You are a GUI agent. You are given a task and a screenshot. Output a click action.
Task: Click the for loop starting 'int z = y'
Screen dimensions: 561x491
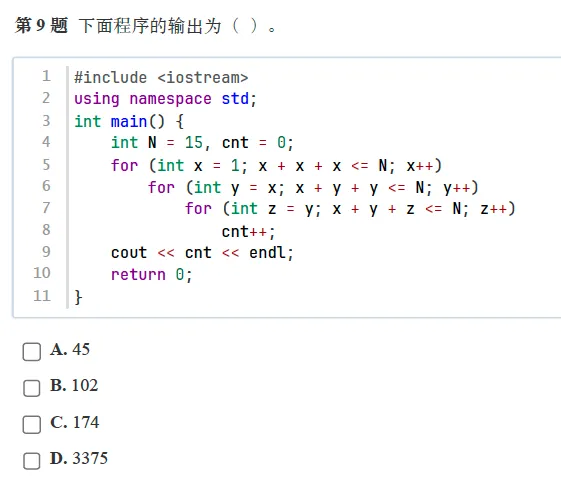coord(350,209)
